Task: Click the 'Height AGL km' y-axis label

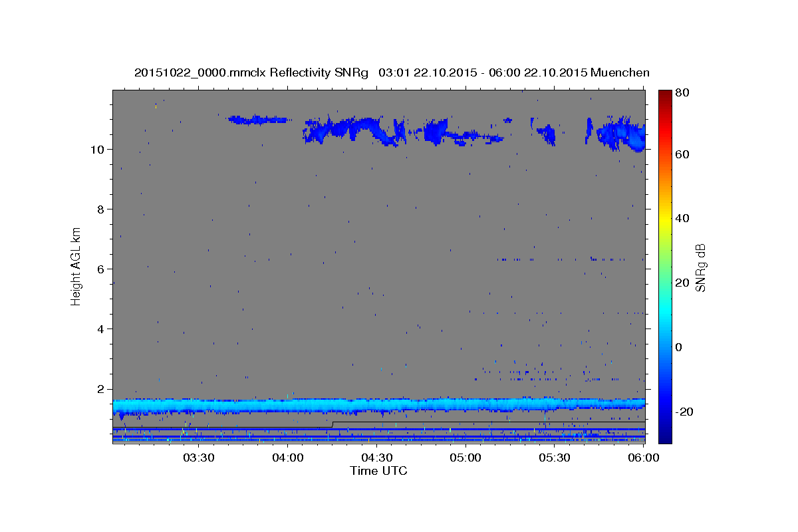Action: pos(76,265)
